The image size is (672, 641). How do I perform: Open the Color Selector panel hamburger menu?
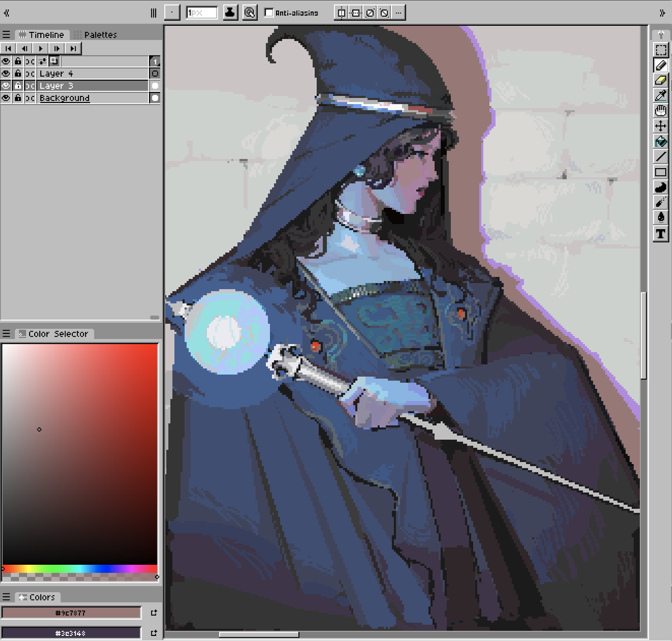pyautogui.click(x=6, y=333)
